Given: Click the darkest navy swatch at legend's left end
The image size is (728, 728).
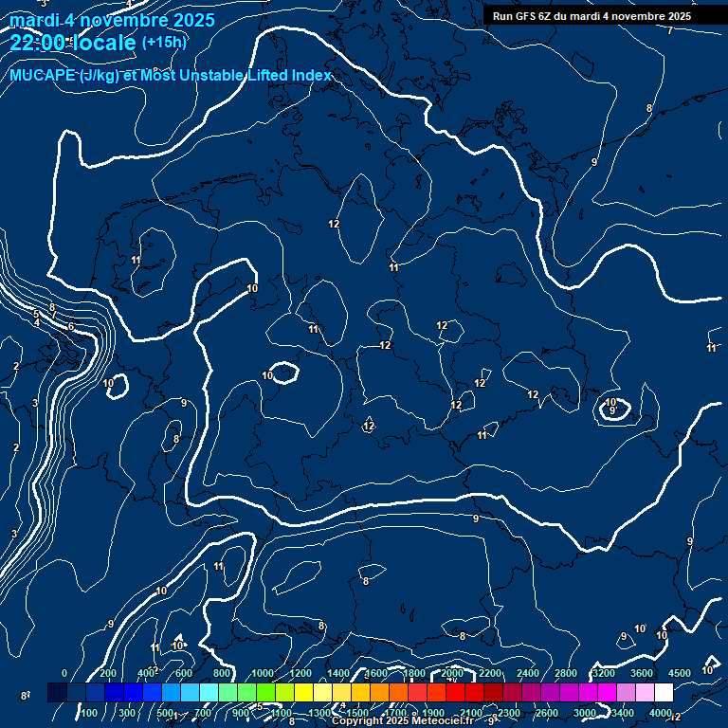Looking at the screenshot, I should tap(57, 692).
